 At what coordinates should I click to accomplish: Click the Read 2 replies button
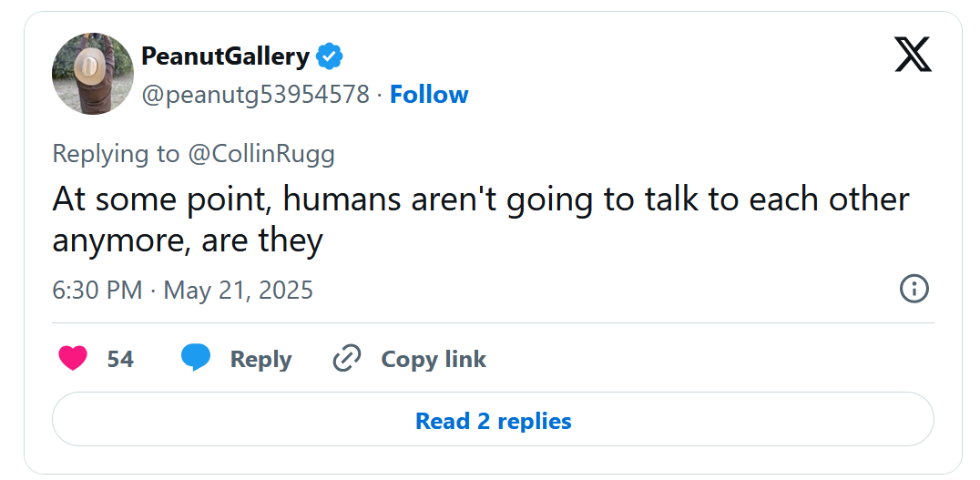[x=493, y=421]
